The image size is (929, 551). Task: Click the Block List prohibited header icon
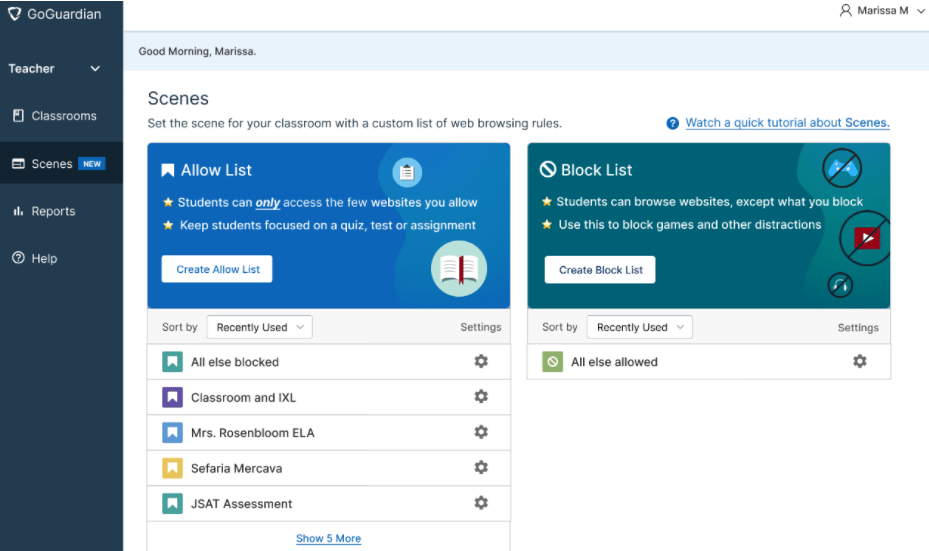[x=548, y=169]
